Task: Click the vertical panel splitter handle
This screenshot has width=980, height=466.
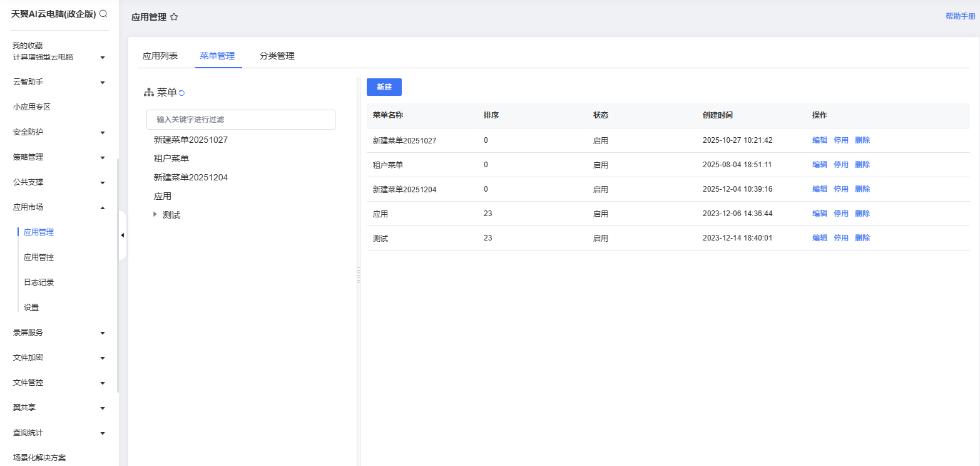Action: pyautogui.click(x=359, y=276)
